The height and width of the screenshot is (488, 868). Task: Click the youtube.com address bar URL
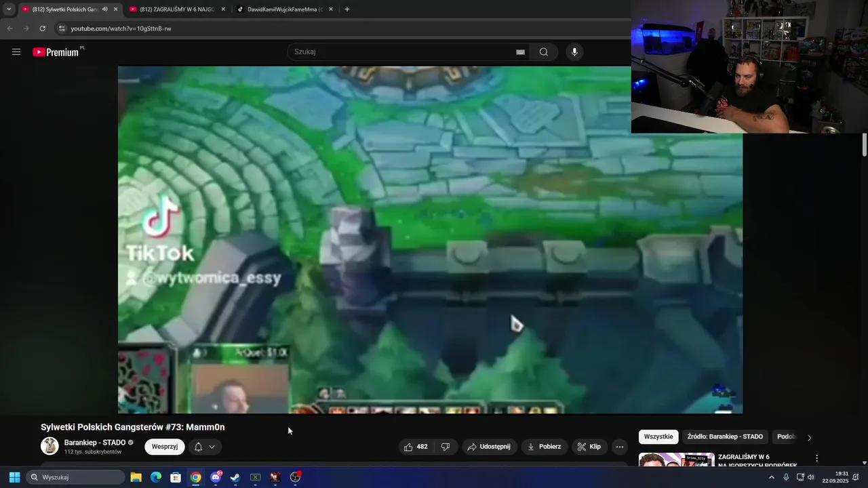pos(121,28)
